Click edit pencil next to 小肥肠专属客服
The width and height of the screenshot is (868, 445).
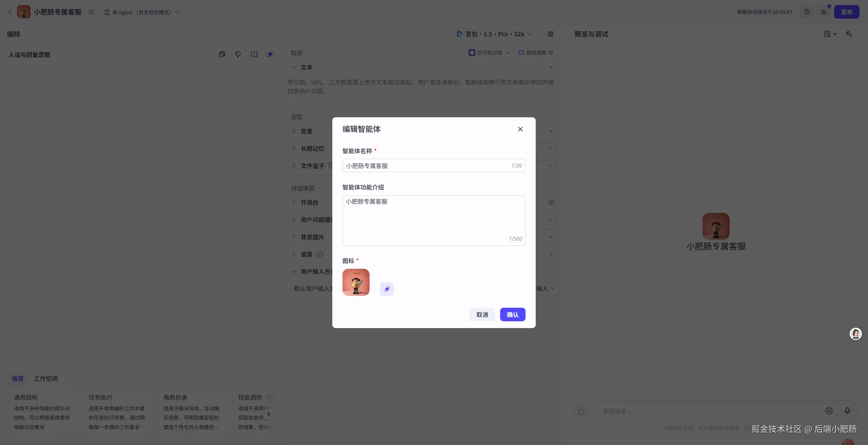tap(91, 12)
